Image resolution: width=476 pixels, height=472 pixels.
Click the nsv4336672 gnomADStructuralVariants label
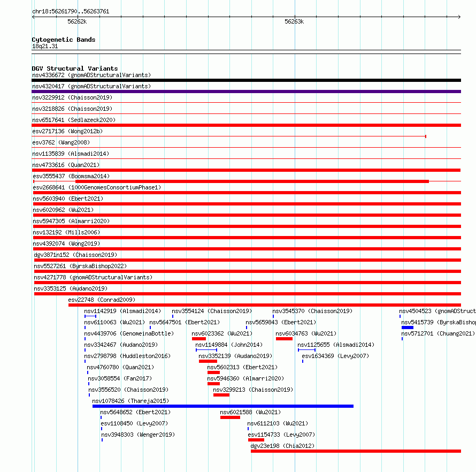point(91,75)
